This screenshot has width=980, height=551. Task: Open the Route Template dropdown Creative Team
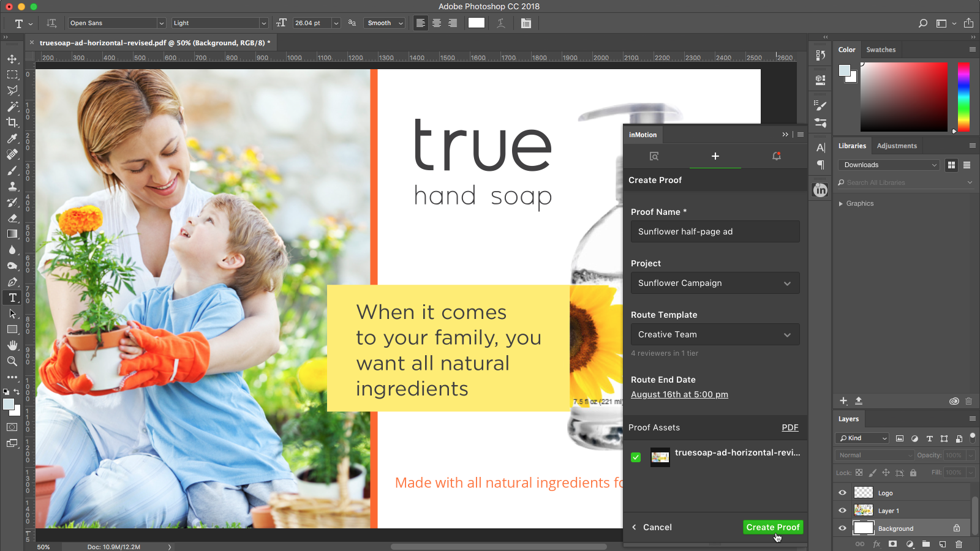click(x=715, y=334)
